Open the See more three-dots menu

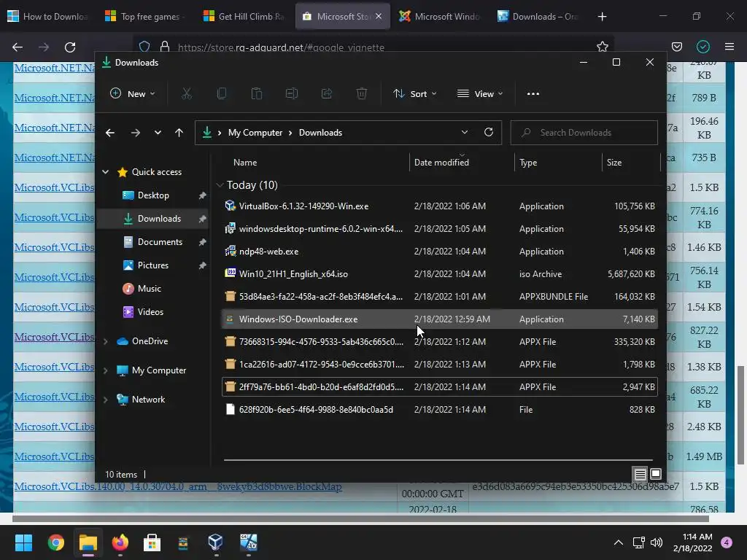coord(533,94)
